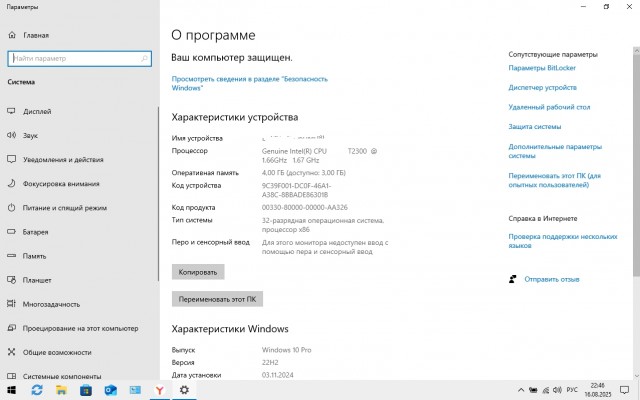Select RAM value 4,00 ГБ
This screenshot has height=400, width=640.
click(x=304, y=173)
